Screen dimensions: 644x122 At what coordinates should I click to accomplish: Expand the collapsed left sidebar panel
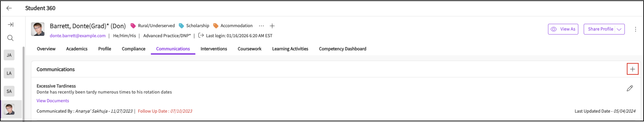(10, 24)
